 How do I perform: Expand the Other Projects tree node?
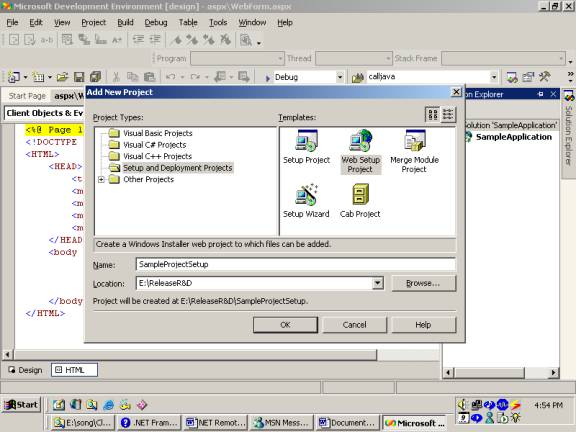101,179
